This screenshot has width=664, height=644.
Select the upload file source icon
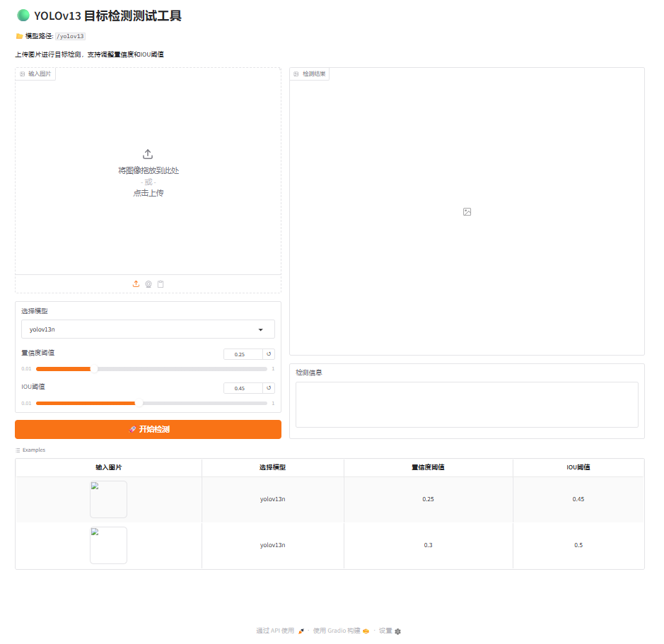(x=136, y=284)
